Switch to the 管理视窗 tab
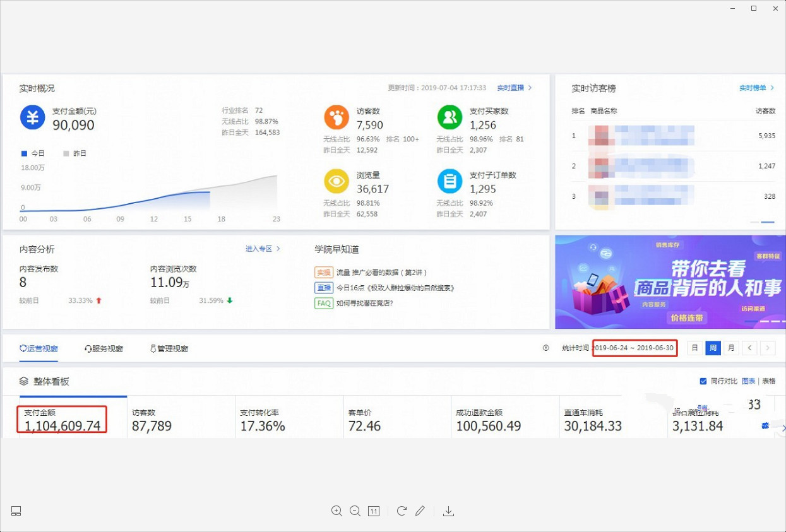 169,348
